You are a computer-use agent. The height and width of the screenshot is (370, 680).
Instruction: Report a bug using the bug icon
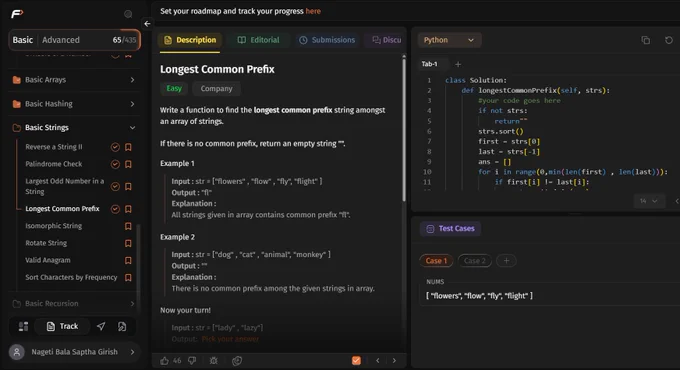(x=213, y=360)
